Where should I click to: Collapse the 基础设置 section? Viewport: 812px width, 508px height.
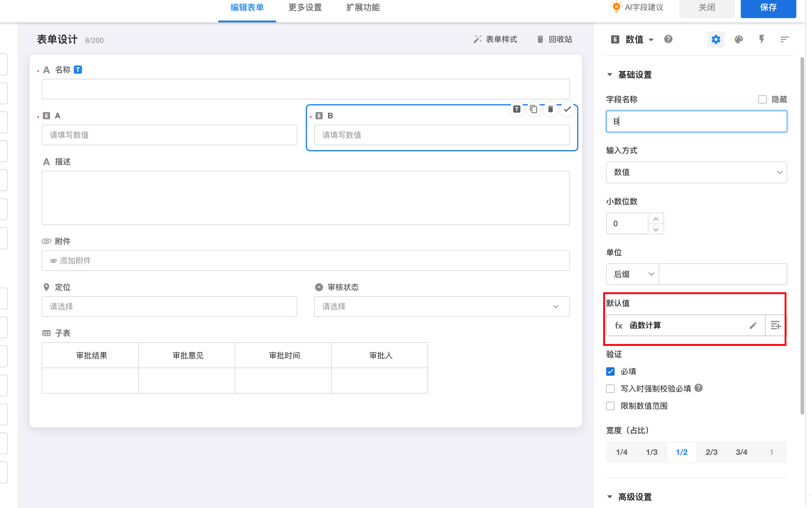coord(610,75)
